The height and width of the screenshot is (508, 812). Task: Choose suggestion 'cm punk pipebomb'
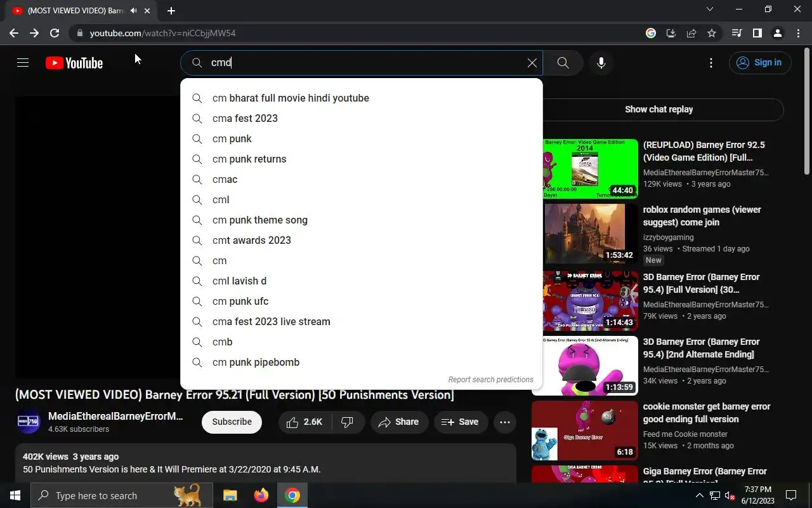pos(362,362)
